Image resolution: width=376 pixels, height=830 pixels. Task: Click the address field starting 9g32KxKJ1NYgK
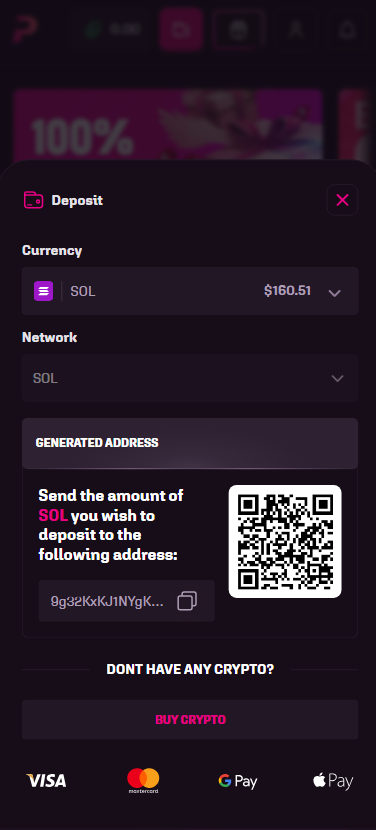tap(127, 601)
